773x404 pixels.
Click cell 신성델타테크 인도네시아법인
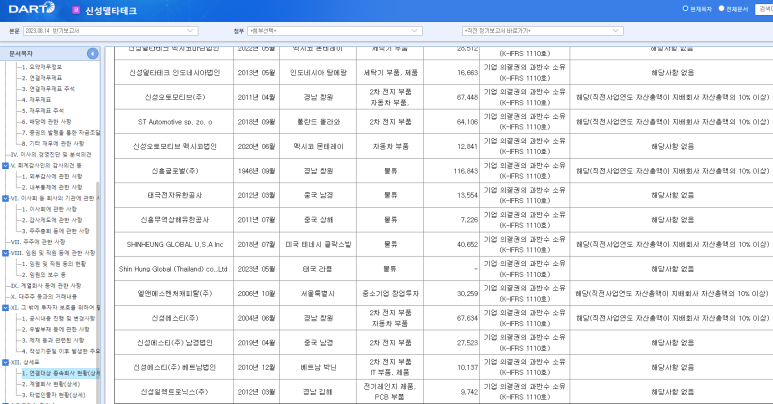pos(175,73)
